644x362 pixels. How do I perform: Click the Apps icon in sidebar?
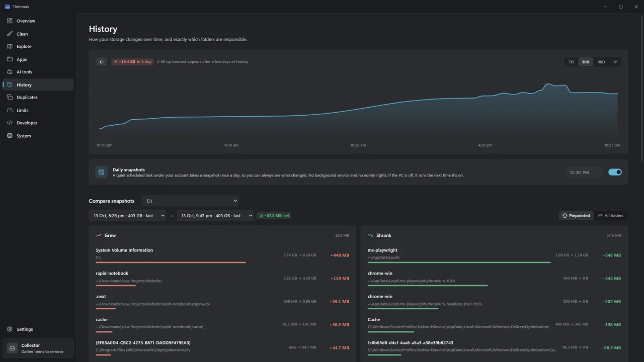(10, 59)
